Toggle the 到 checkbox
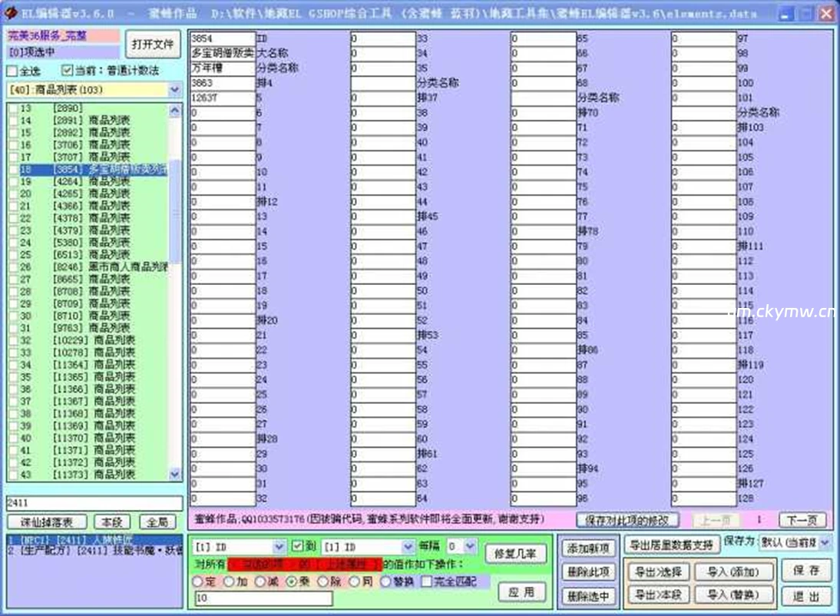This screenshot has height=616, width=840. (297, 546)
